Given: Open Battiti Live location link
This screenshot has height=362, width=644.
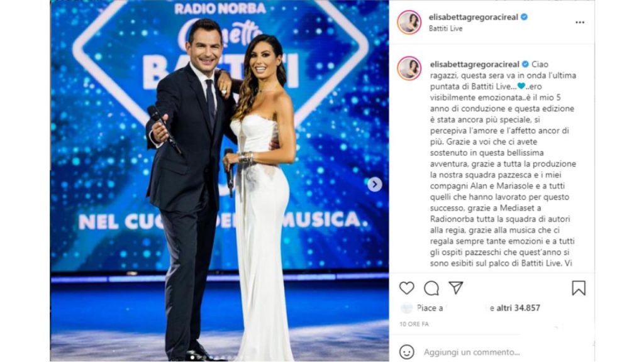Looking at the screenshot, I should pos(446,28).
